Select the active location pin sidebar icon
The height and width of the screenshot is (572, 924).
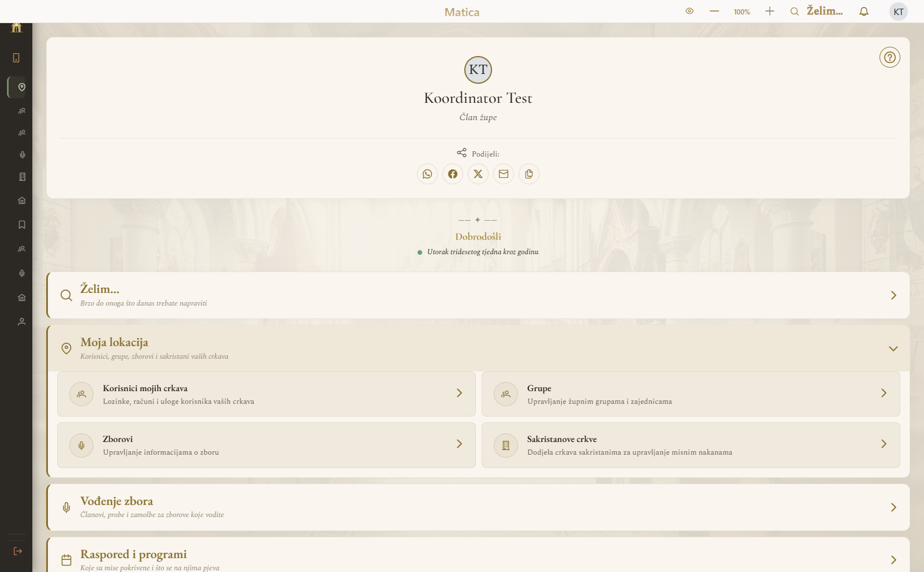22,87
